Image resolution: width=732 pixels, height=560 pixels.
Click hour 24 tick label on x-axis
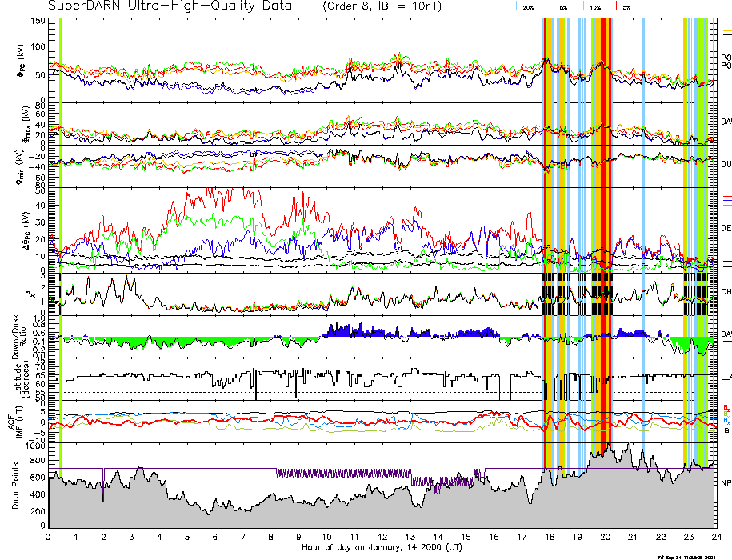click(715, 536)
